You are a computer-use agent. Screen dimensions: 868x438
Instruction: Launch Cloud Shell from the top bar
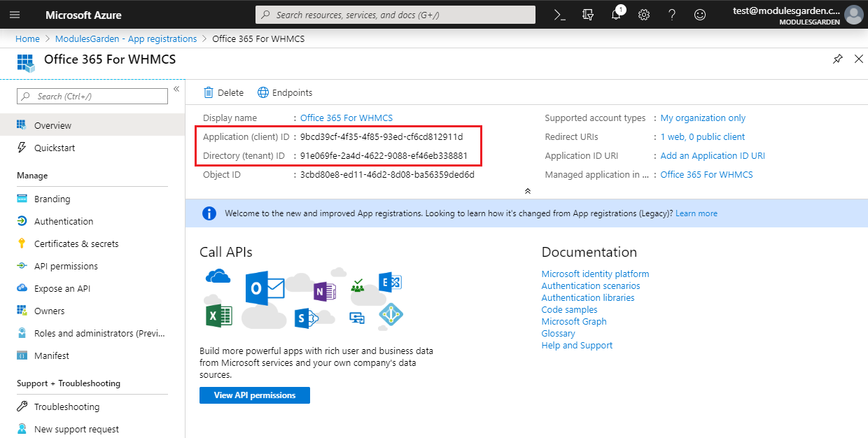click(x=559, y=15)
